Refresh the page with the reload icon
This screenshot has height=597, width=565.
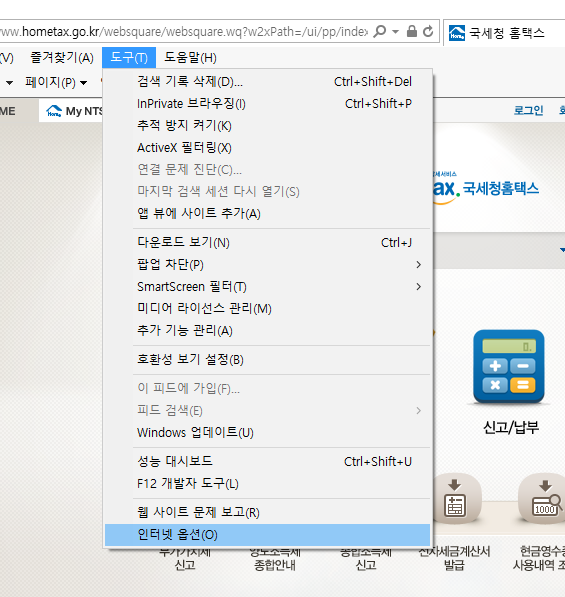[428, 31]
